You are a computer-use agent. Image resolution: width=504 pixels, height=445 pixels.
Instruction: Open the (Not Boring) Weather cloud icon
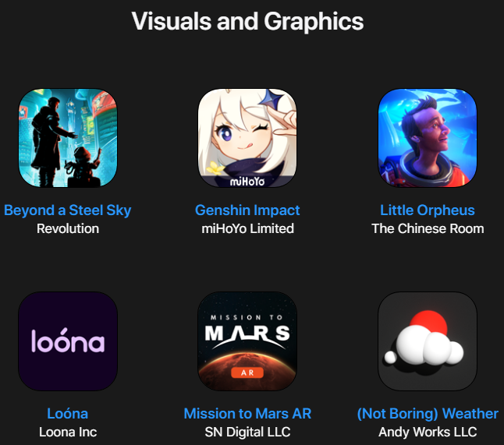coord(428,341)
